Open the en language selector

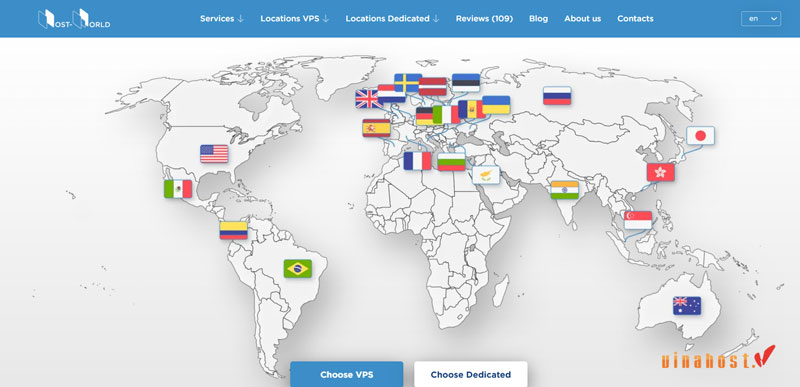click(761, 19)
